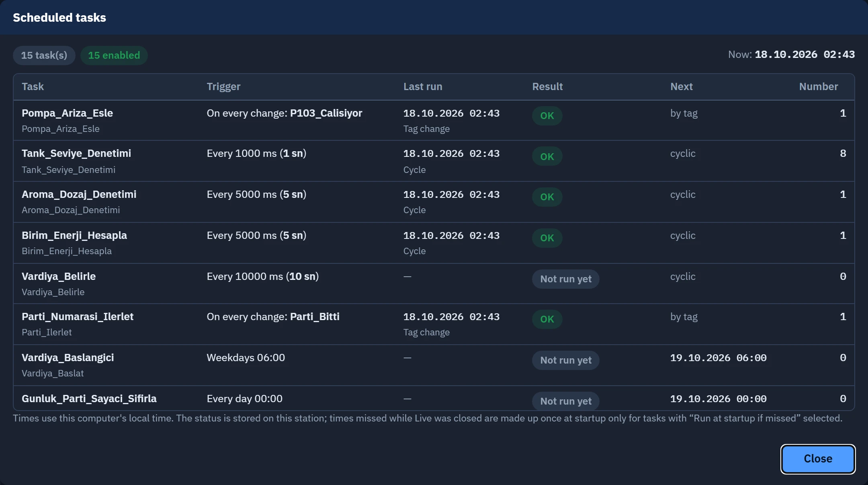The height and width of the screenshot is (485, 868).
Task: Select the Tank_Seviye_Denetimi task name
Action: click(76, 153)
